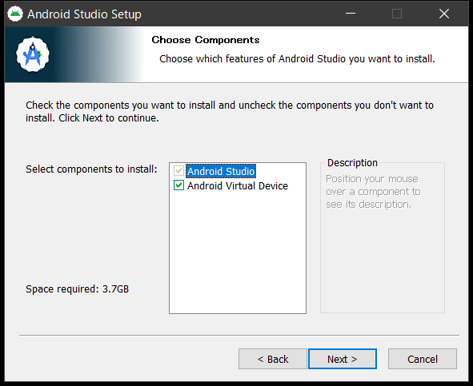Click the Space required: 3.7GB text

pos(77,289)
